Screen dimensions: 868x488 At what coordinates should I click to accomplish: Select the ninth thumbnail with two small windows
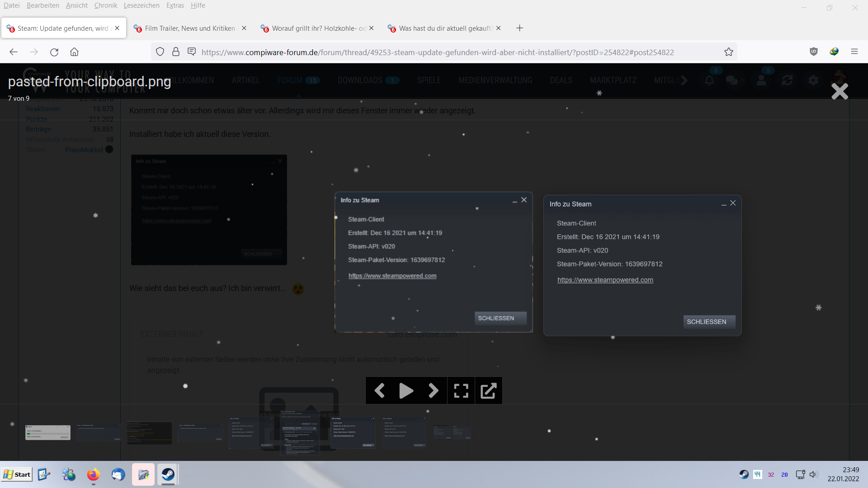tap(452, 432)
